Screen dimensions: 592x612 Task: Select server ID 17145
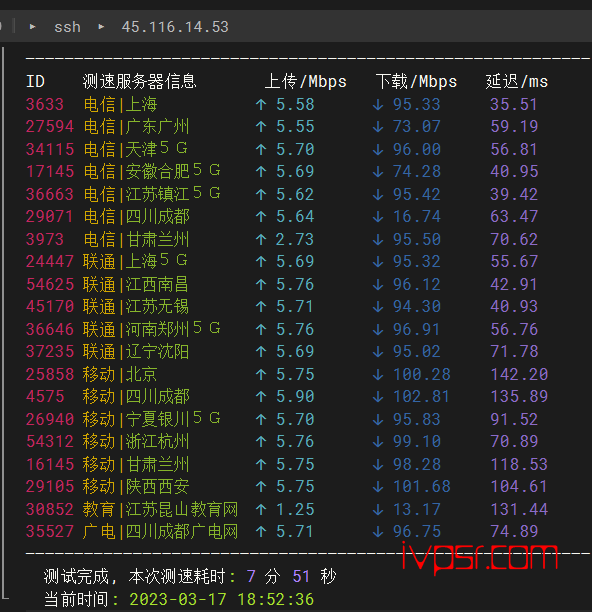pos(50,171)
